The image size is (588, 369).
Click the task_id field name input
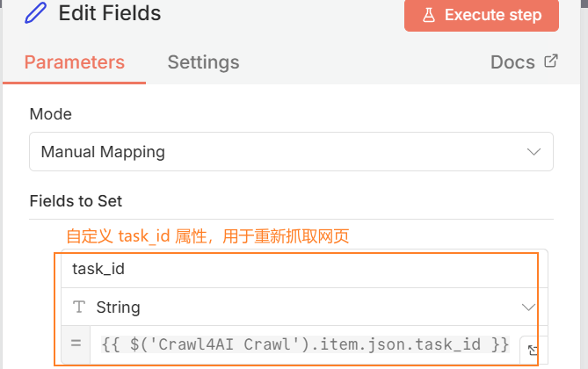point(299,270)
